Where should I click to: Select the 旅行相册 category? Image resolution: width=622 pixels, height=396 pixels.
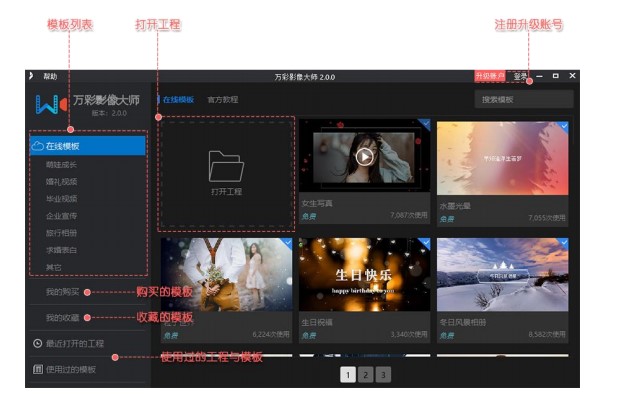tap(61, 233)
